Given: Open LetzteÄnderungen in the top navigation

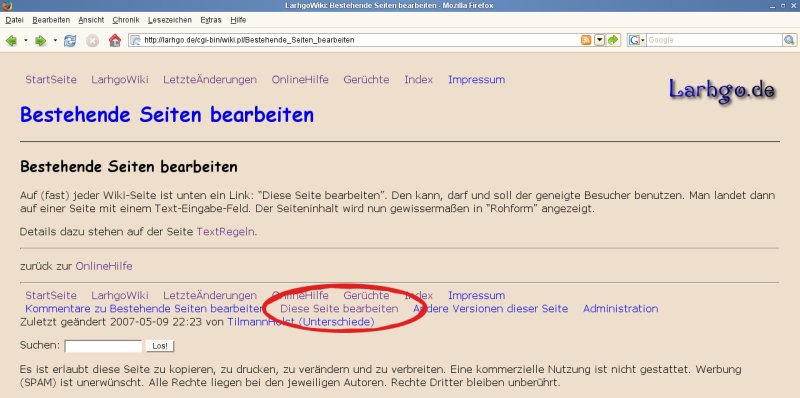Looking at the screenshot, I should click(210, 80).
